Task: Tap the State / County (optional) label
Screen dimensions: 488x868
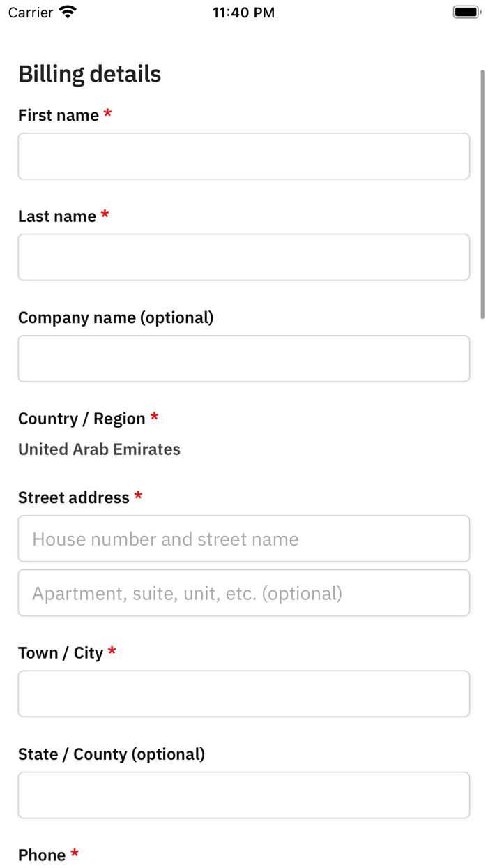Action: click(112, 754)
